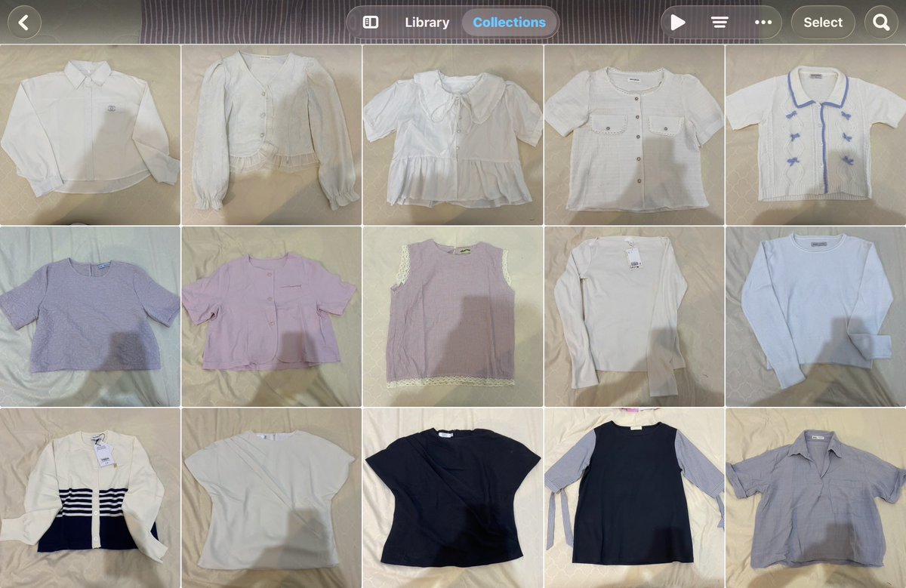Switch to the Collections tab
The height and width of the screenshot is (588, 906).
509,23
